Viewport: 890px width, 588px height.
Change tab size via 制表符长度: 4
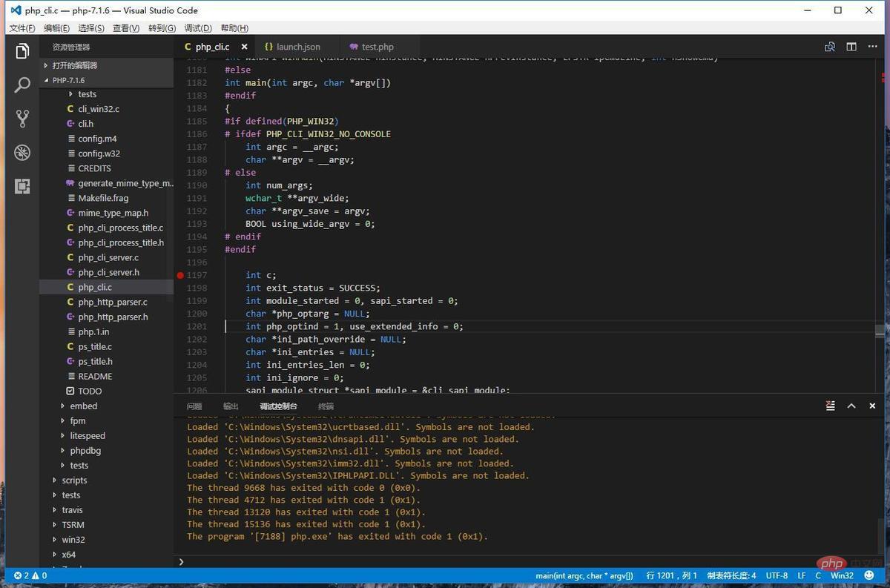[731, 575]
